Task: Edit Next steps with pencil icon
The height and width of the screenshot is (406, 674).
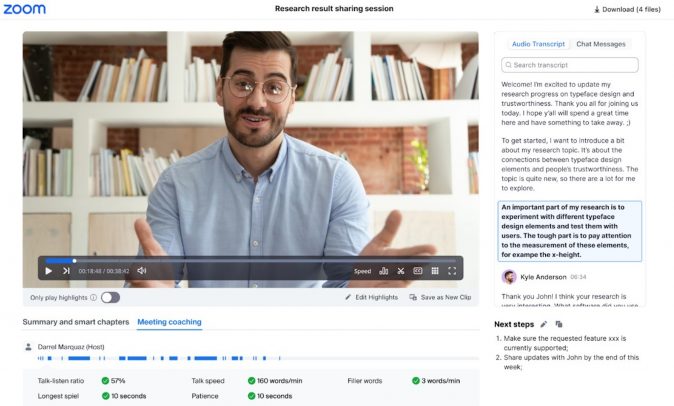Action: (544, 324)
